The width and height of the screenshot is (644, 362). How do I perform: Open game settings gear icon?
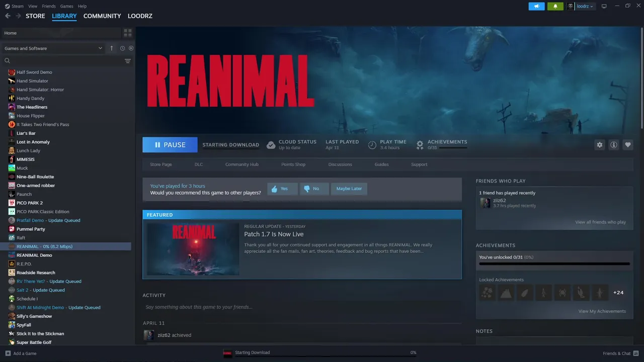(600, 145)
